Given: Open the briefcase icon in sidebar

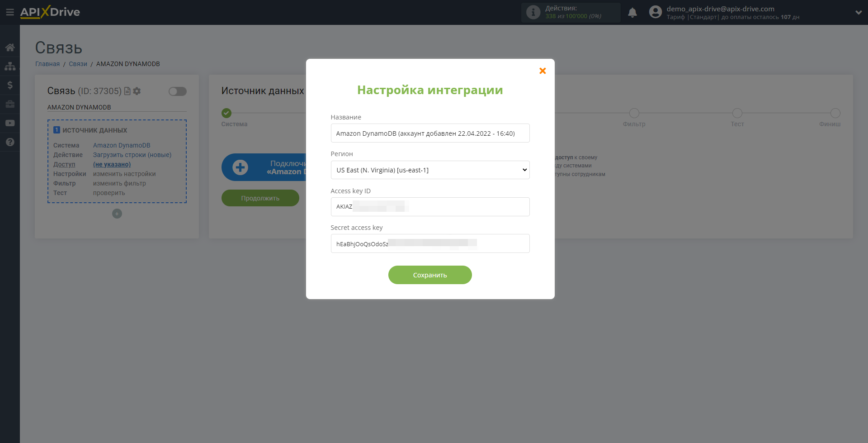Looking at the screenshot, I should 10,104.
